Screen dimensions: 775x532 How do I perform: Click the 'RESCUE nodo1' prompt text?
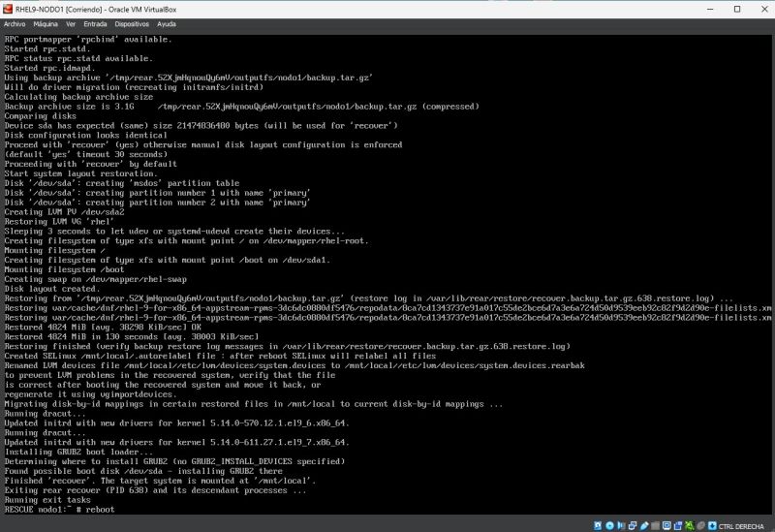(x=35, y=510)
